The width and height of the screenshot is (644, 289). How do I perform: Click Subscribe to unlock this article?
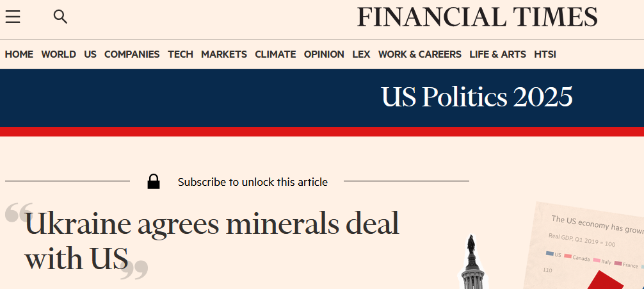pyautogui.click(x=253, y=182)
